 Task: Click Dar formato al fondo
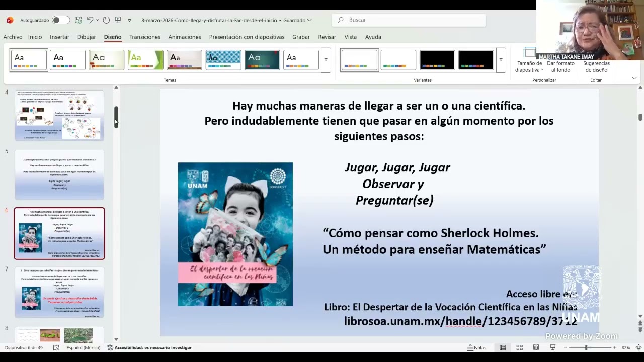(x=560, y=66)
